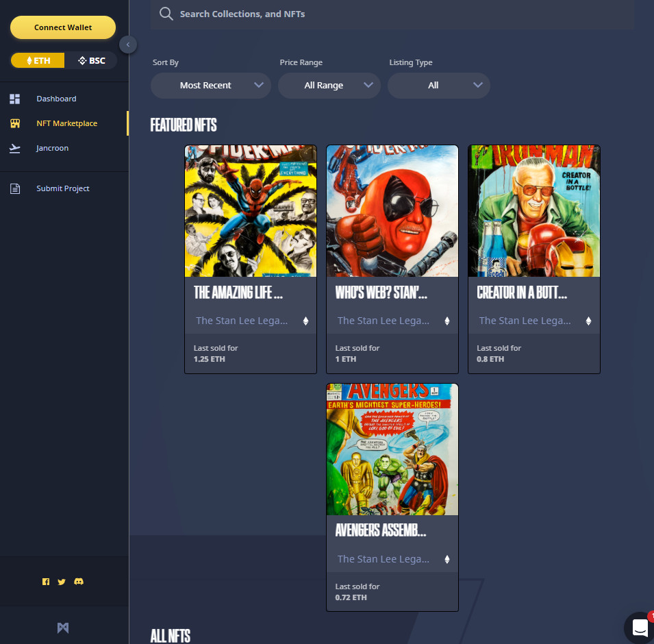
Task: Open the Facebook social icon
Action: click(x=46, y=582)
